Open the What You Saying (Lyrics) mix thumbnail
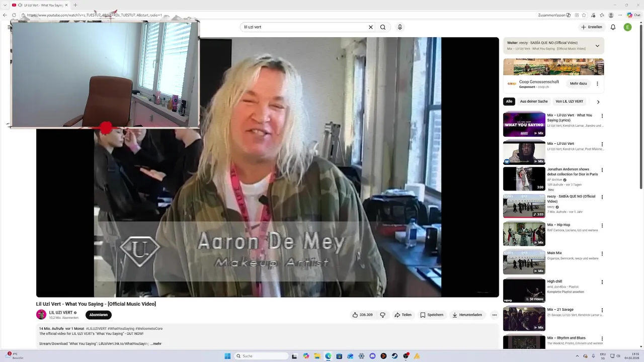This screenshot has width=644, height=362. tap(524, 125)
